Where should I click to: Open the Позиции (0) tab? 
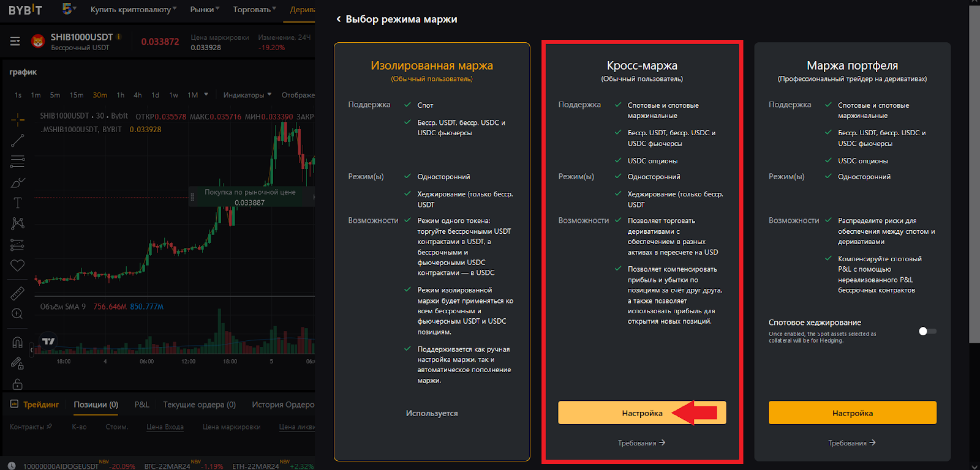click(x=96, y=405)
